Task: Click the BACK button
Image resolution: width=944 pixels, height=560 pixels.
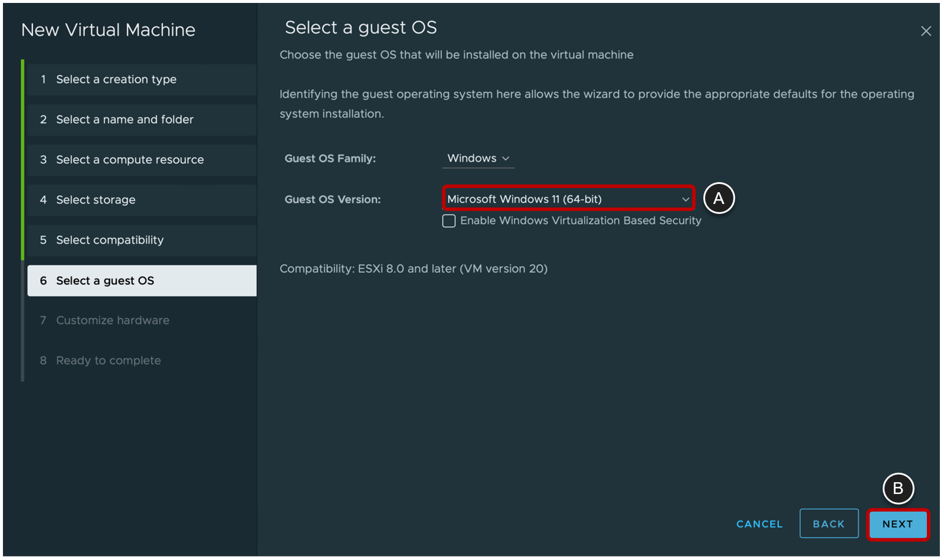Action: pyautogui.click(x=828, y=523)
